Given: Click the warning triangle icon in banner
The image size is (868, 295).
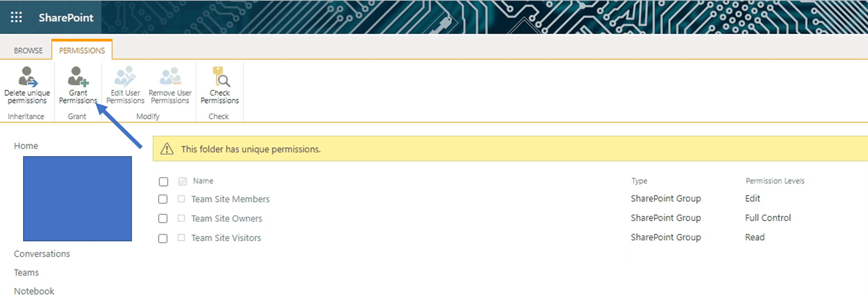Looking at the screenshot, I should [167, 149].
